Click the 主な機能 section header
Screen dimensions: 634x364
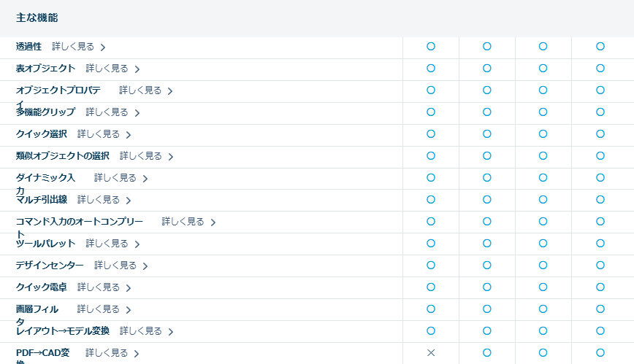(x=37, y=18)
